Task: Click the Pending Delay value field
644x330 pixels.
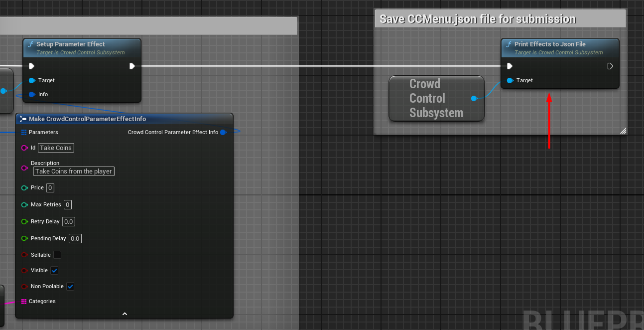Action: pyautogui.click(x=75, y=238)
